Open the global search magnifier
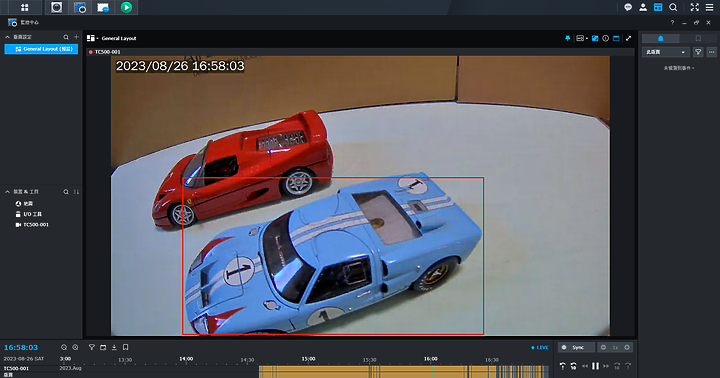720x378 pixels. pos(673,7)
